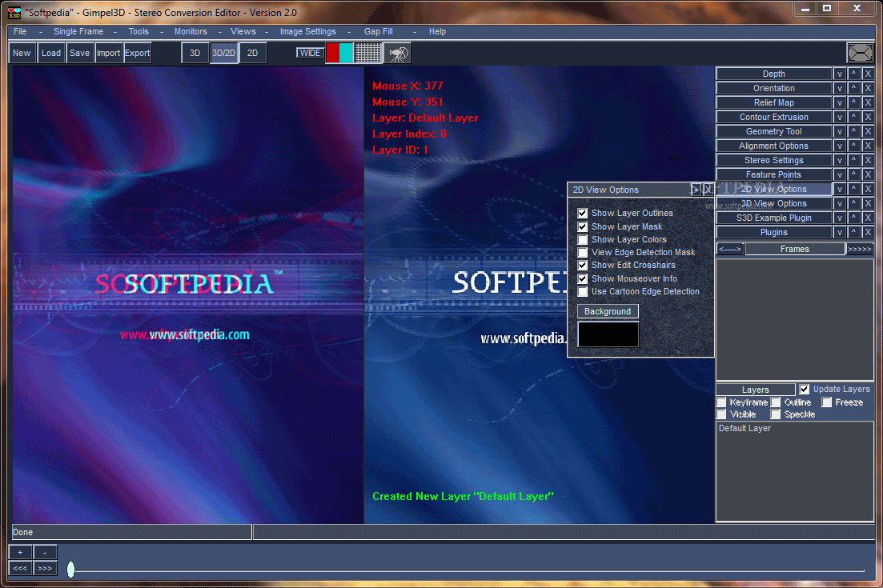
Task: Expand Contour Extrusion with v arrow
Action: coord(840,117)
